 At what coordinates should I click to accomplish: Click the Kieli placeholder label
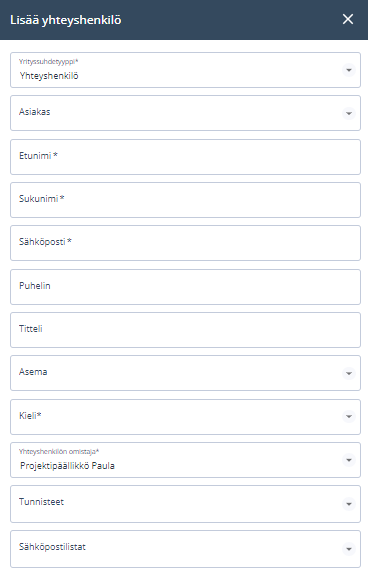tap(30, 415)
